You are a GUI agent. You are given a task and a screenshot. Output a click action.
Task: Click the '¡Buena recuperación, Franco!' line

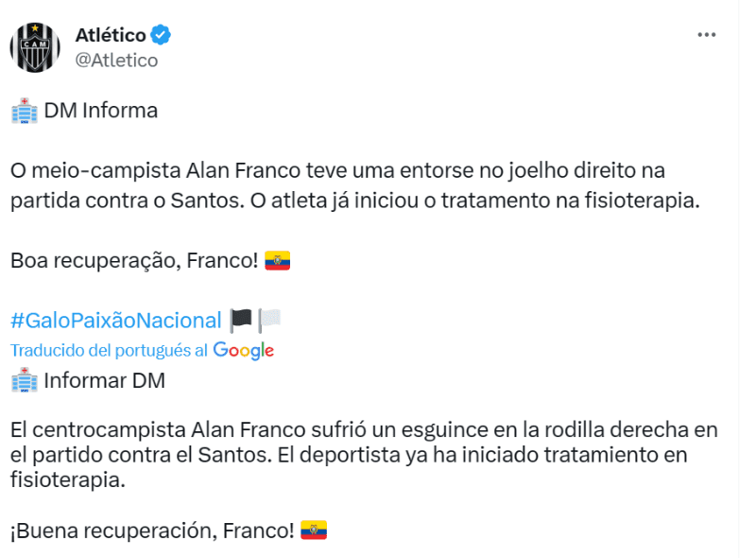point(153,531)
